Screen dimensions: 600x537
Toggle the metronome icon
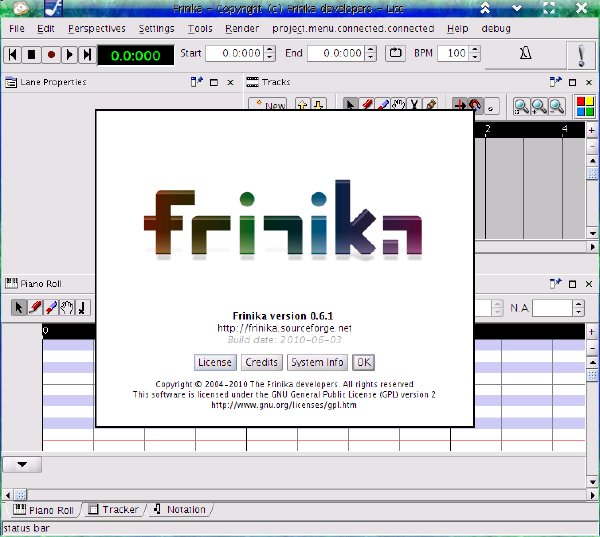pos(525,53)
